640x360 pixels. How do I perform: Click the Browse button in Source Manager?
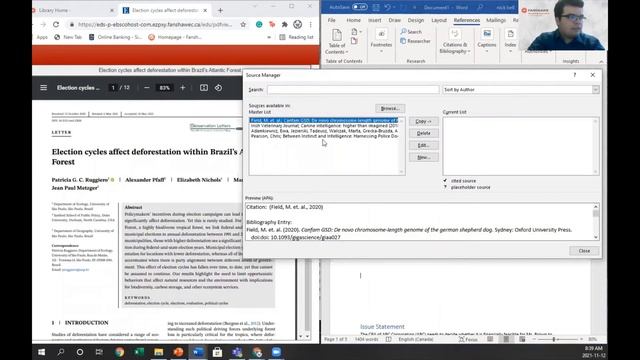(390, 108)
